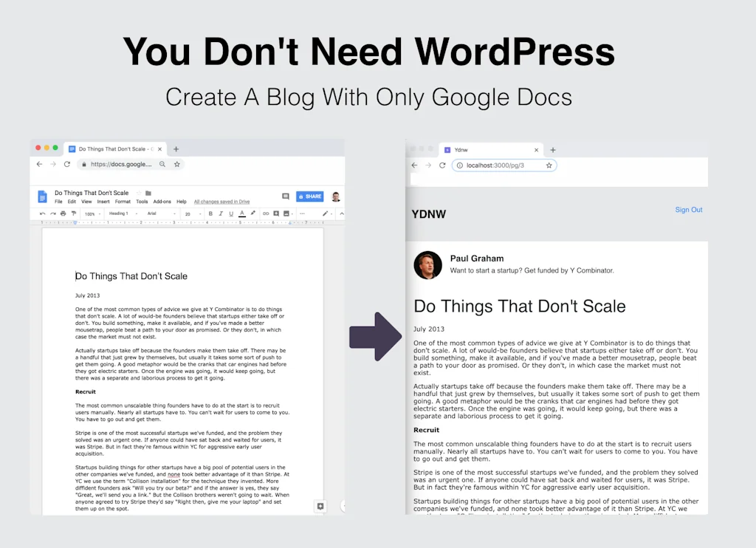Click the Insert link icon
The height and width of the screenshot is (548, 756).
pyautogui.click(x=264, y=214)
